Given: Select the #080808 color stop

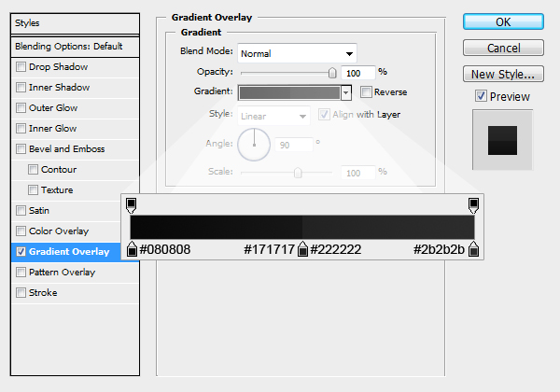Looking at the screenshot, I should (x=132, y=248).
